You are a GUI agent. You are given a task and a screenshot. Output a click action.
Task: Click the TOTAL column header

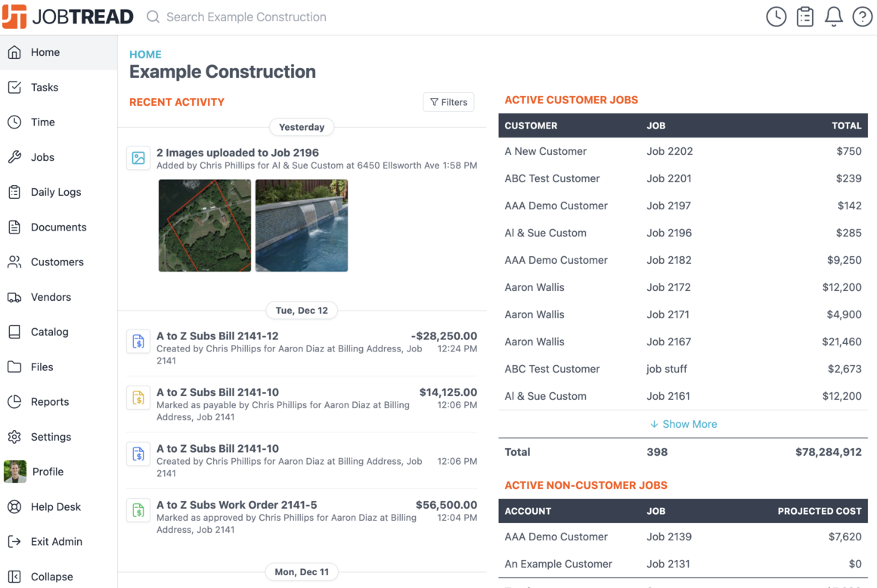846,125
